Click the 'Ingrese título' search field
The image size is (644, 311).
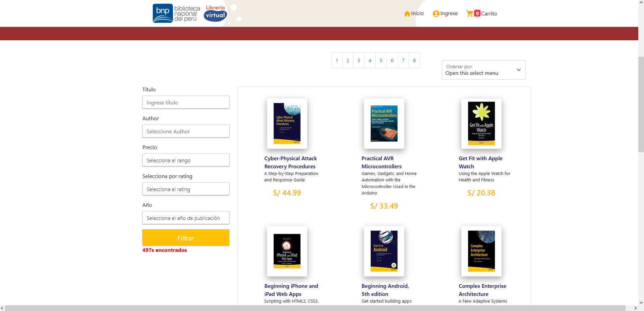point(186,102)
